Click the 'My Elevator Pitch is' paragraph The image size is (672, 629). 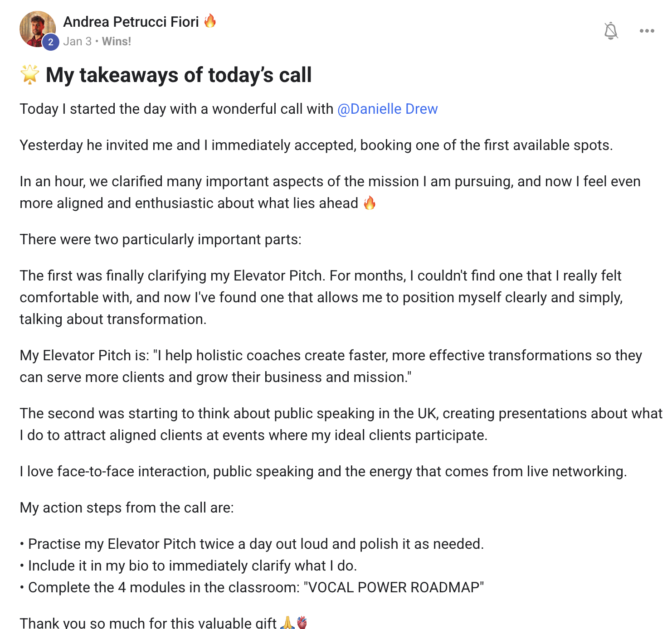[x=330, y=366]
